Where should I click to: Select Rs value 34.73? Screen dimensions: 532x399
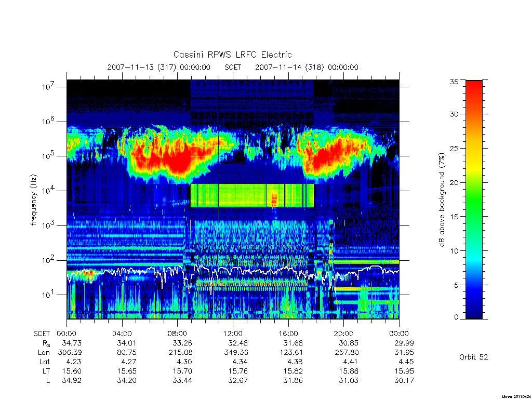[x=72, y=343]
